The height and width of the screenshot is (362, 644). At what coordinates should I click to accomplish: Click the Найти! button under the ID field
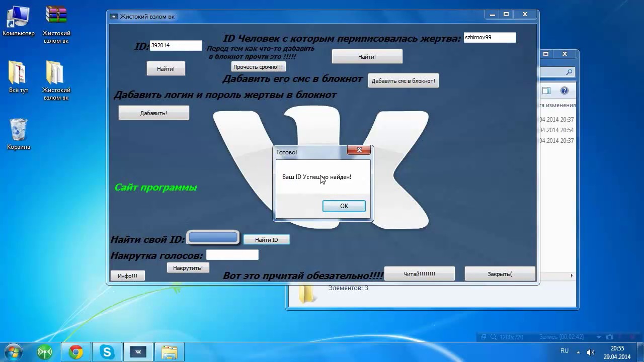tap(166, 69)
